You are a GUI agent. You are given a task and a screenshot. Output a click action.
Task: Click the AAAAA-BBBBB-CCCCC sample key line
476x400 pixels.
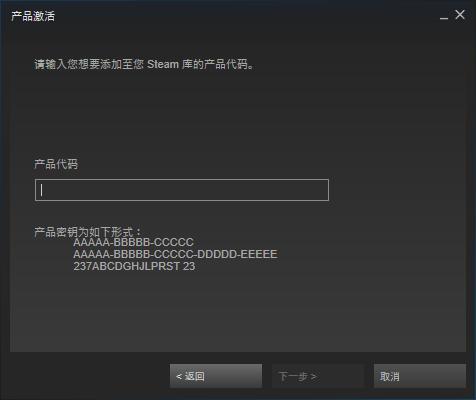pyautogui.click(x=133, y=242)
